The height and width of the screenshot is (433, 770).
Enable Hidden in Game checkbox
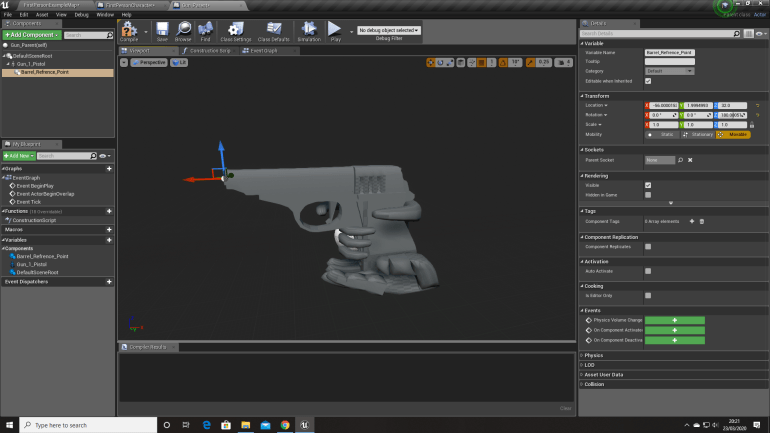(x=648, y=195)
